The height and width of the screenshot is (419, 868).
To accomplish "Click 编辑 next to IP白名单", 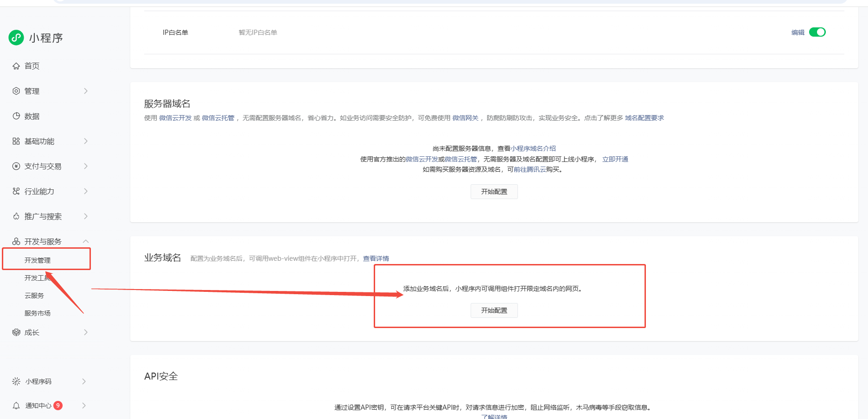I will pyautogui.click(x=797, y=32).
